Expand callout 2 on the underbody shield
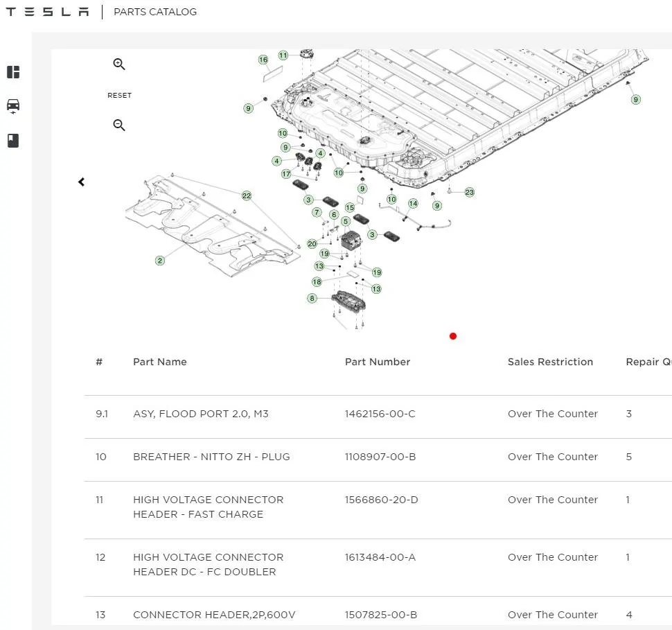 click(159, 260)
